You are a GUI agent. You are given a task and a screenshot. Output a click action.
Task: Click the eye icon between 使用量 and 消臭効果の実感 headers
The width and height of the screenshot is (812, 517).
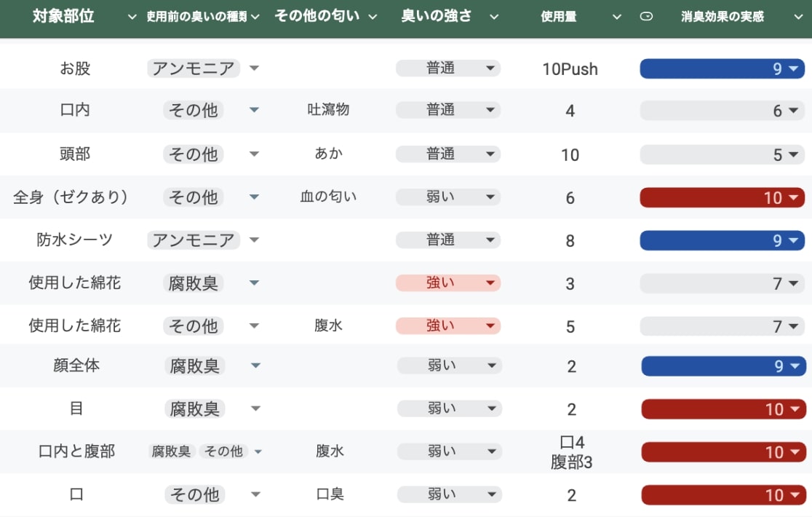pos(647,16)
